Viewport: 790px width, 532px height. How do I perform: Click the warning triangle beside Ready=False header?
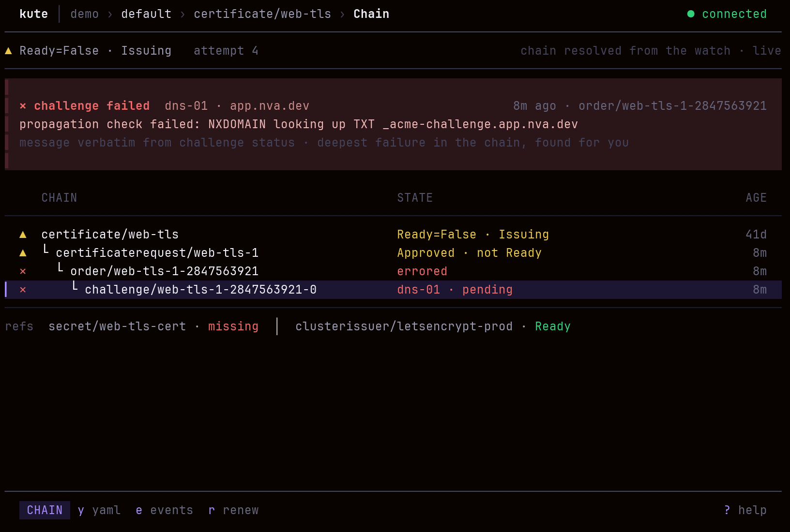8,51
